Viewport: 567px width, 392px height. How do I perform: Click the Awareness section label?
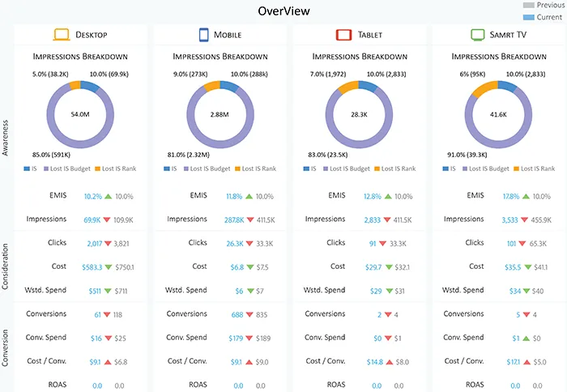(x=5, y=138)
